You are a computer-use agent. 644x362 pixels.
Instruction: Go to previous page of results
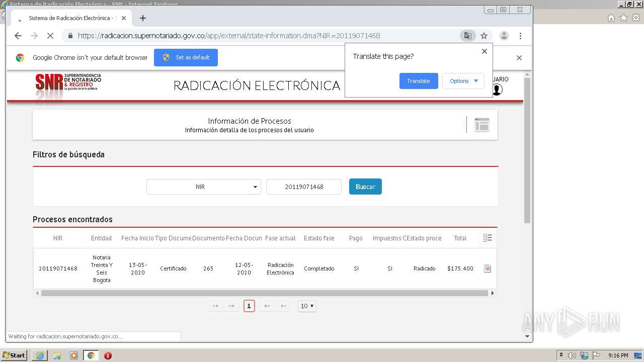231,306
